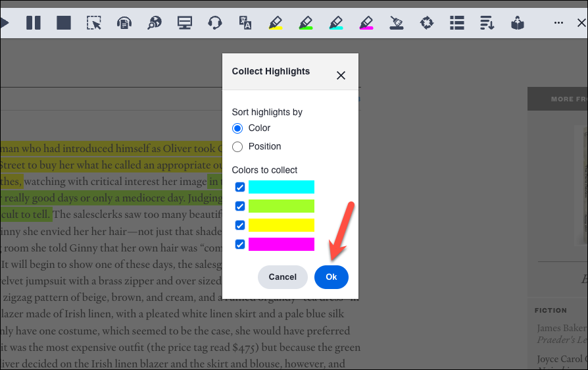Uncheck the magenta color checkbox

pos(240,244)
